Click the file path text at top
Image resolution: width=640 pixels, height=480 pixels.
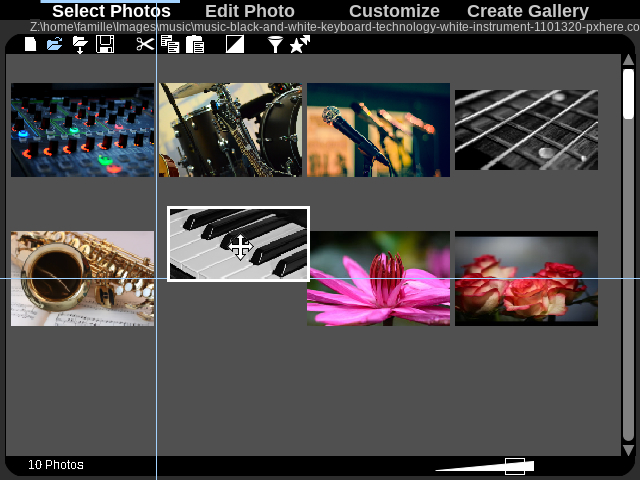coord(335,27)
